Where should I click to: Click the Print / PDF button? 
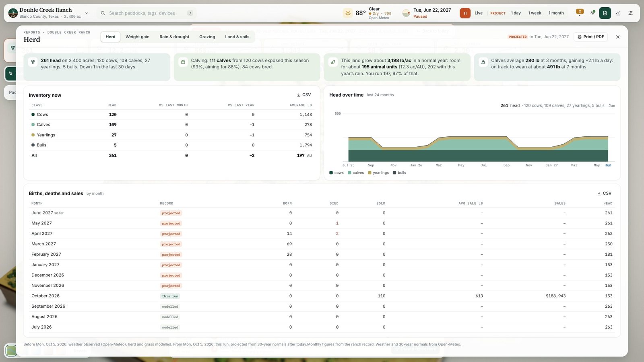pos(590,37)
